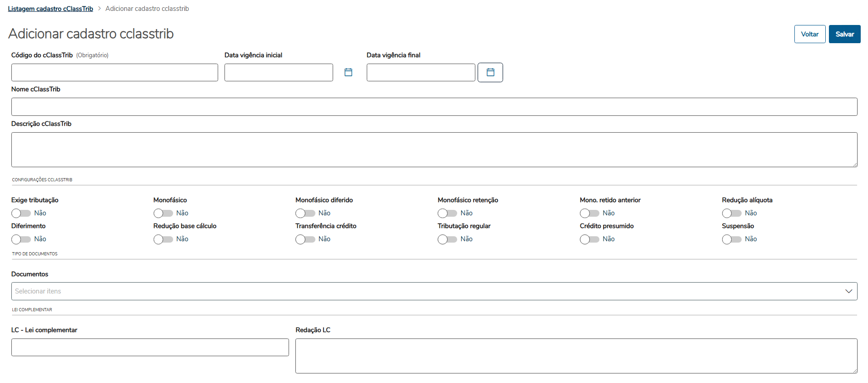This screenshot has height=383, width=868.
Task: Focus the LC - Lei complementar field
Action: 150,347
